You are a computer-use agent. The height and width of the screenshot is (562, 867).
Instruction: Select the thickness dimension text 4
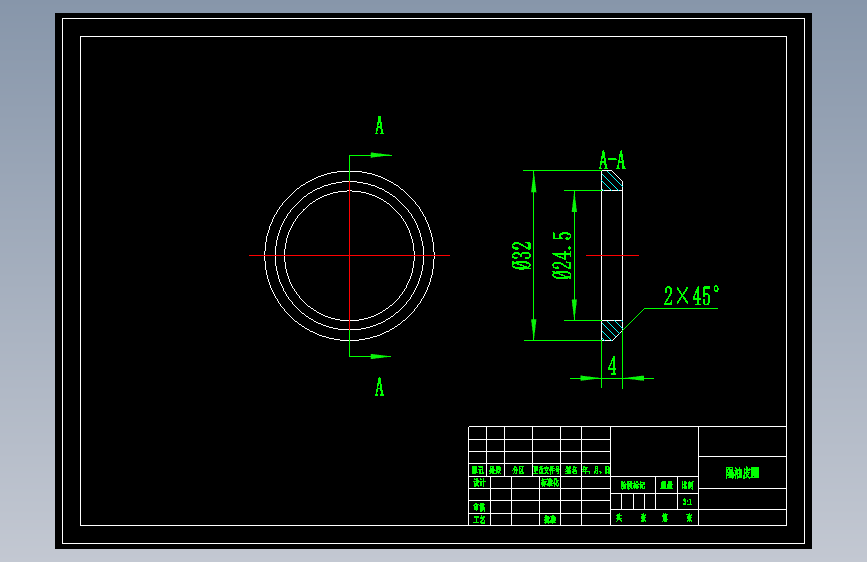[x=612, y=366]
